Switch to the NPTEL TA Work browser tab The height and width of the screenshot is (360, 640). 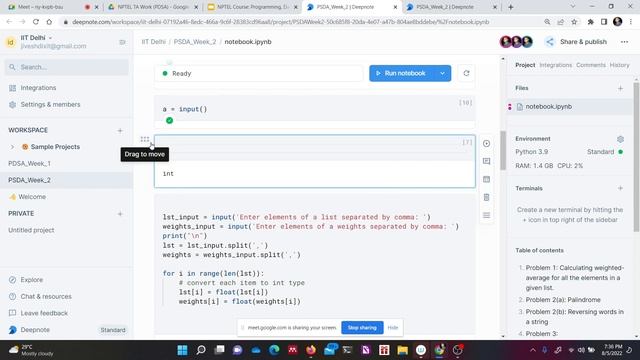point(152,7)
